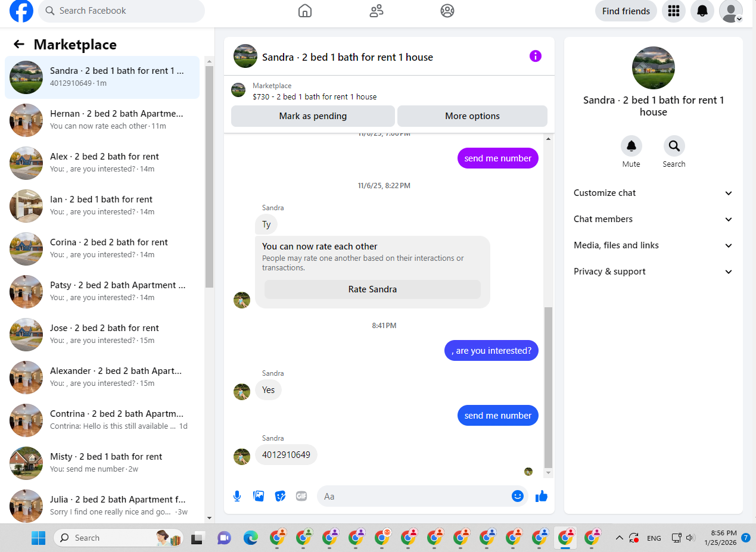This screenshot has width=756, height=552.
Task: Click the ", are you interested?" sent message
Action: point(491,351)
